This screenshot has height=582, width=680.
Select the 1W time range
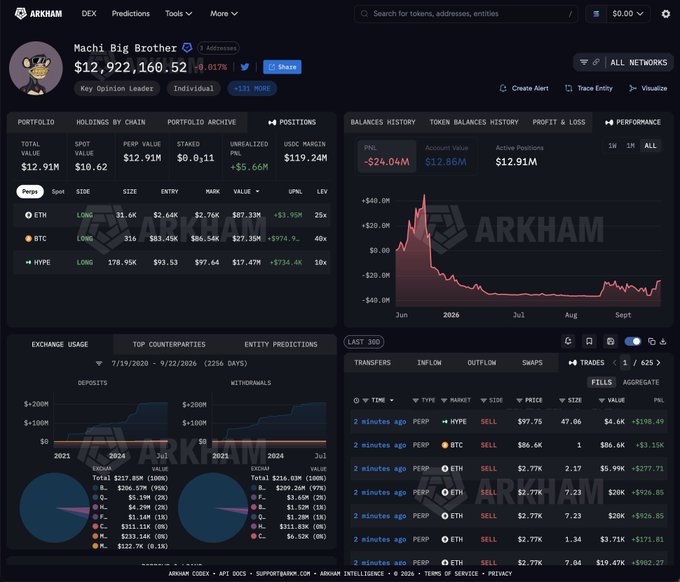tap(612, 146)
